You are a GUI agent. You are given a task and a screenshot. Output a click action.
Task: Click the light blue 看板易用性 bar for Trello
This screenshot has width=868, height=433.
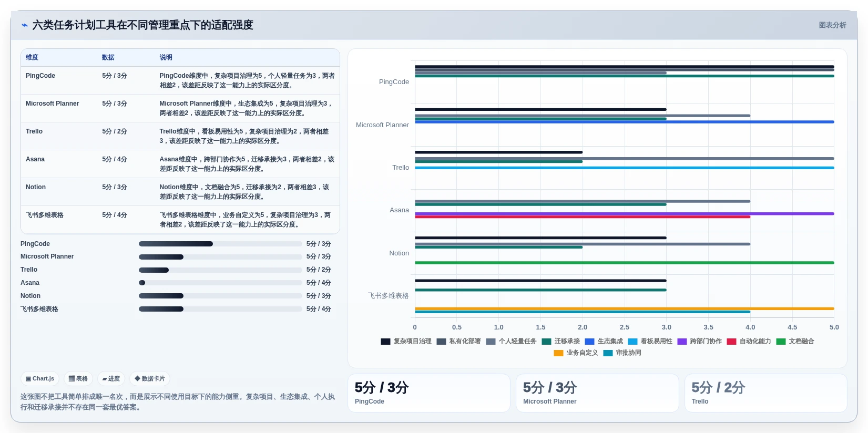(x=625, y=168)
